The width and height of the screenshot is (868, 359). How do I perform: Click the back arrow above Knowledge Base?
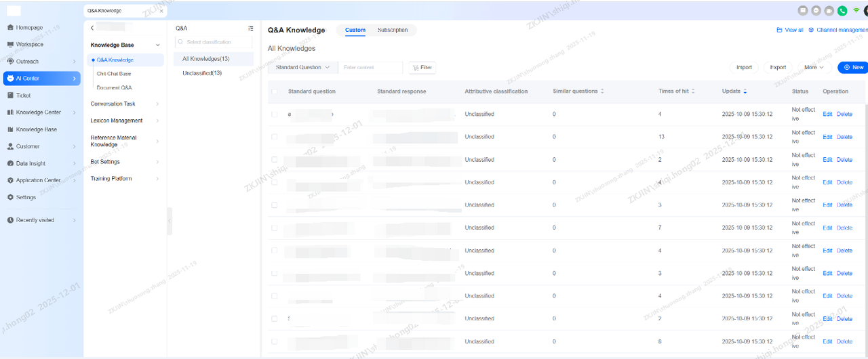pyautogui.click(x=92, y=28)
